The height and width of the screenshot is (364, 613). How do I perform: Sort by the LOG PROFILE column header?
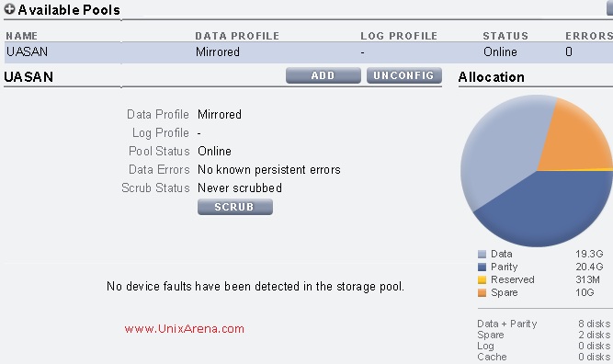(399, 36)
